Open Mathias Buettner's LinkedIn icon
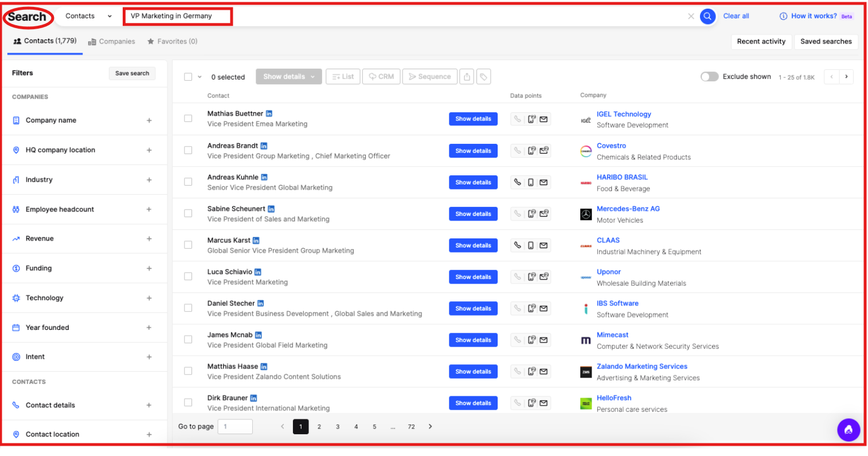Screen dimensions: 868x456 click(x=269, y=113)
